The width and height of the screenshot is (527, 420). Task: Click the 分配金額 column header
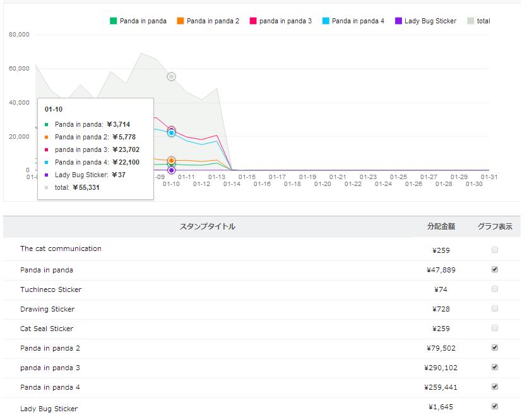(x=441, y=226)
